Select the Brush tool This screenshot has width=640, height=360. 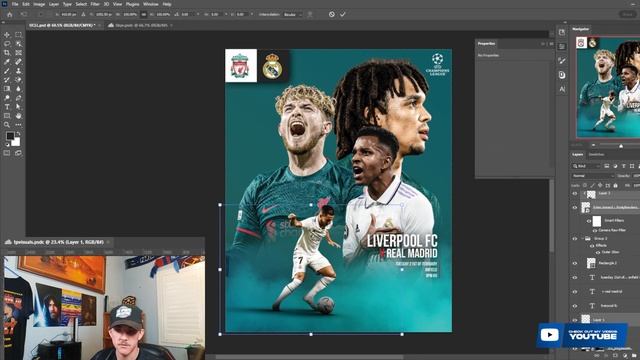pyautogui.click(x=7, y=71)
